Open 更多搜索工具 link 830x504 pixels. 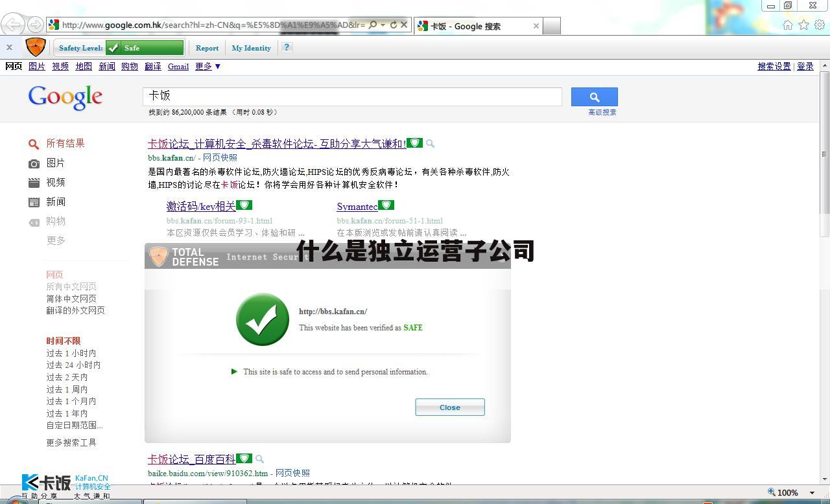click(x=71, y=442)
